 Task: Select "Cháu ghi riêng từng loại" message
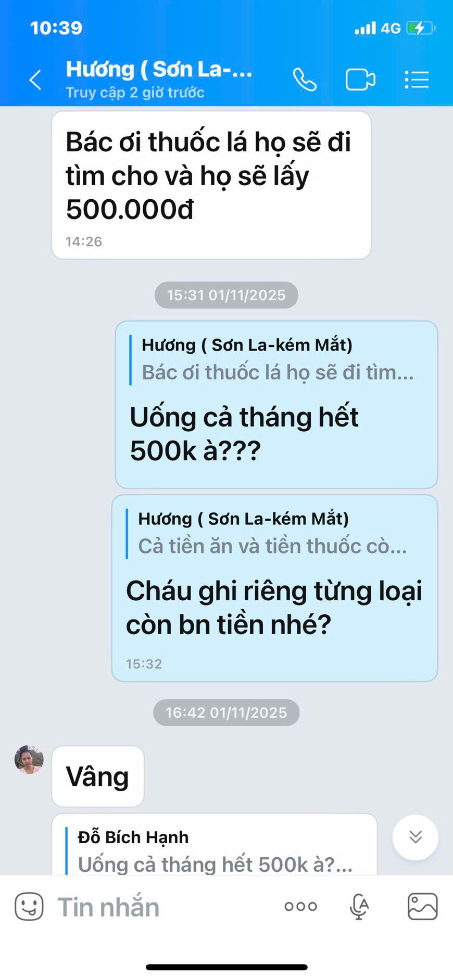(275, 588)
